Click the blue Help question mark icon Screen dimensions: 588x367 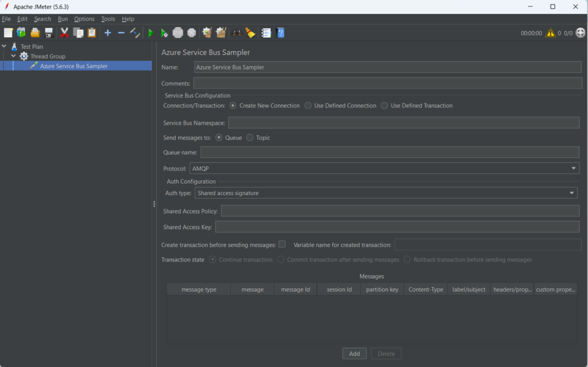[x=280, y=33]
